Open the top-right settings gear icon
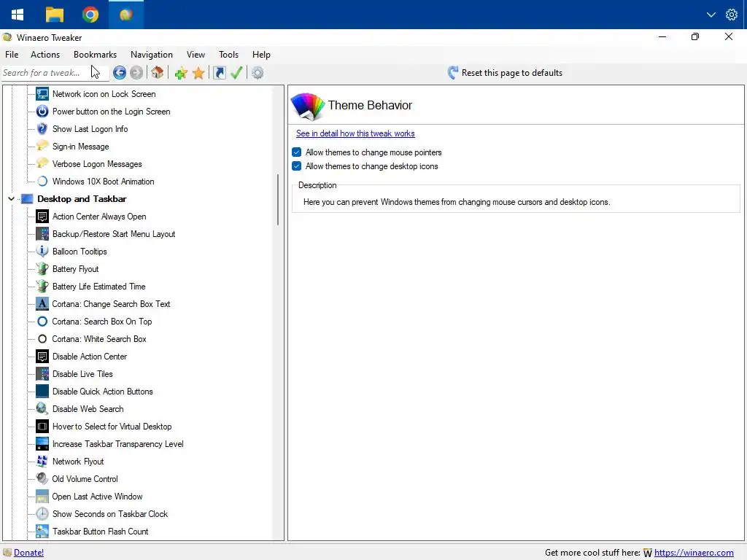This screenshot has height=560, width=747. (x=731, y=15)
